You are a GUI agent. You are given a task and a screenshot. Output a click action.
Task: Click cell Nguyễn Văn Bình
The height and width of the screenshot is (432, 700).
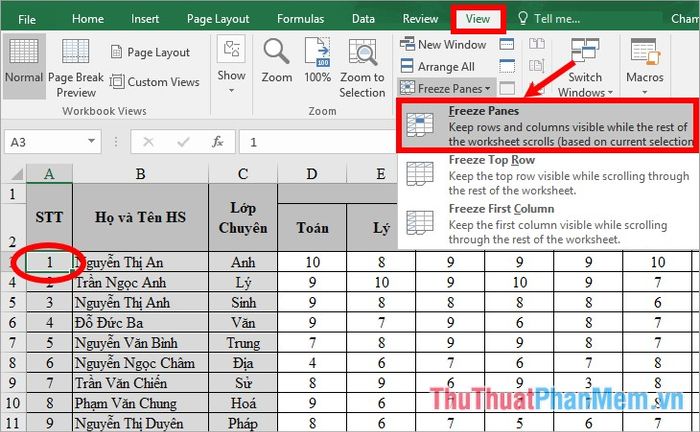click(140, 343)
